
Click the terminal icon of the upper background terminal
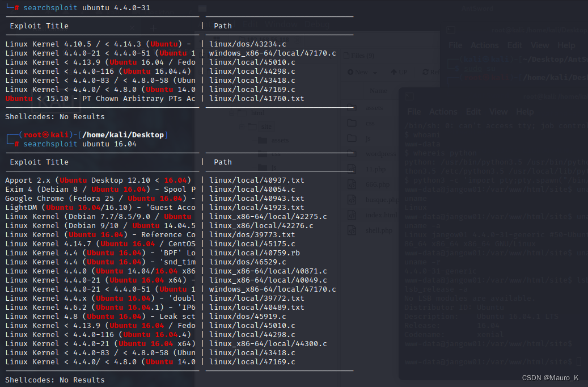click(451, 30)
